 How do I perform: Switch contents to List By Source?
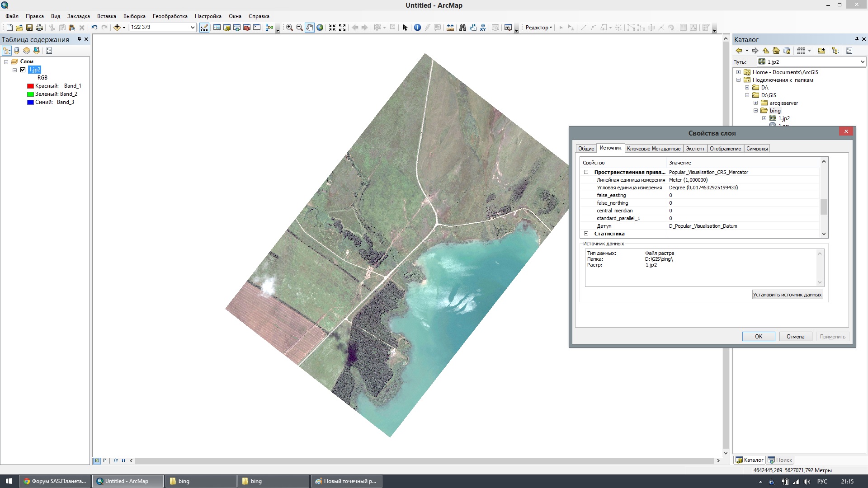click(x=17, y=51)
